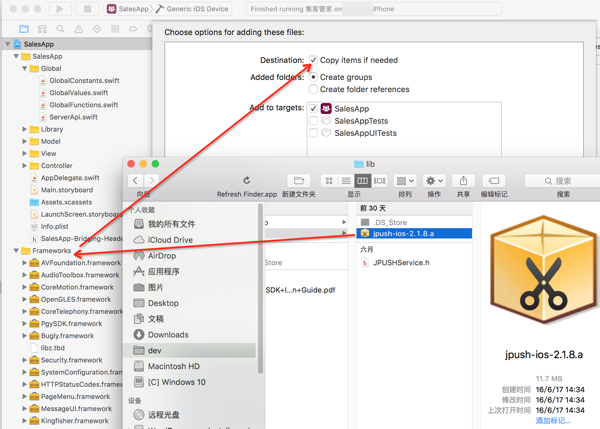Expand the View group
Screen dimensions: 600x429
[x=24, y=153]
